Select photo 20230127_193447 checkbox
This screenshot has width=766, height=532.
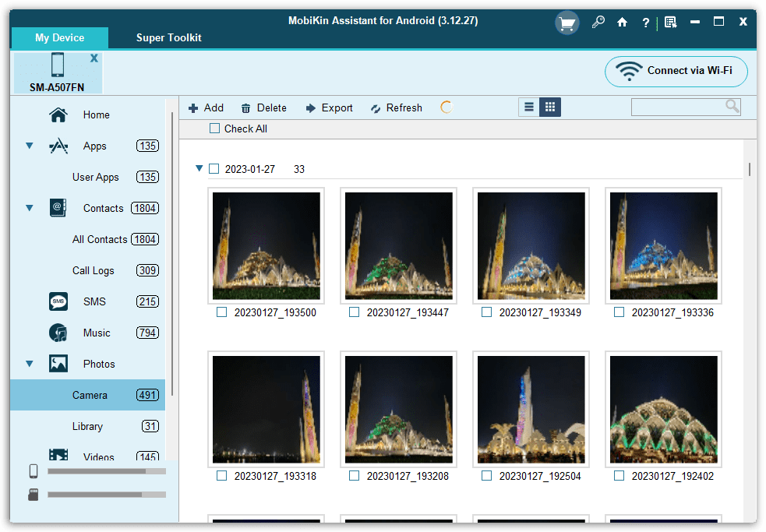pyautogui.click(x=355, y=312)
